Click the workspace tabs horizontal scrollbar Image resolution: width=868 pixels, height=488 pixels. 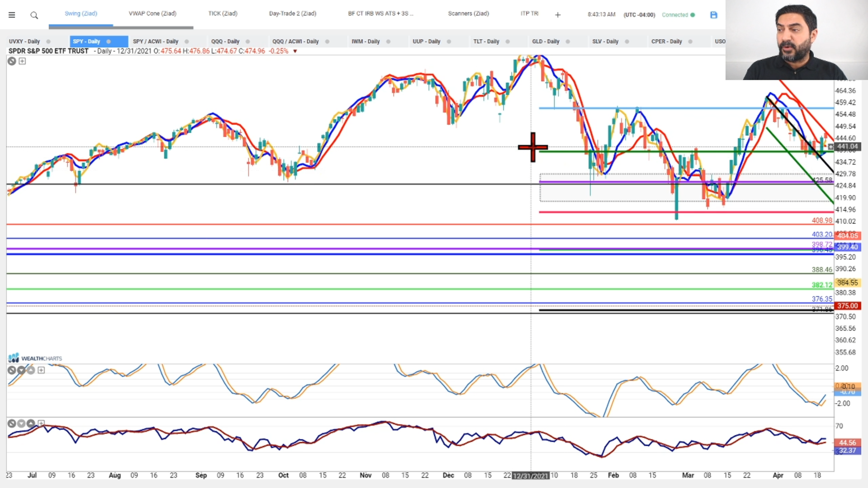point(121,28)
